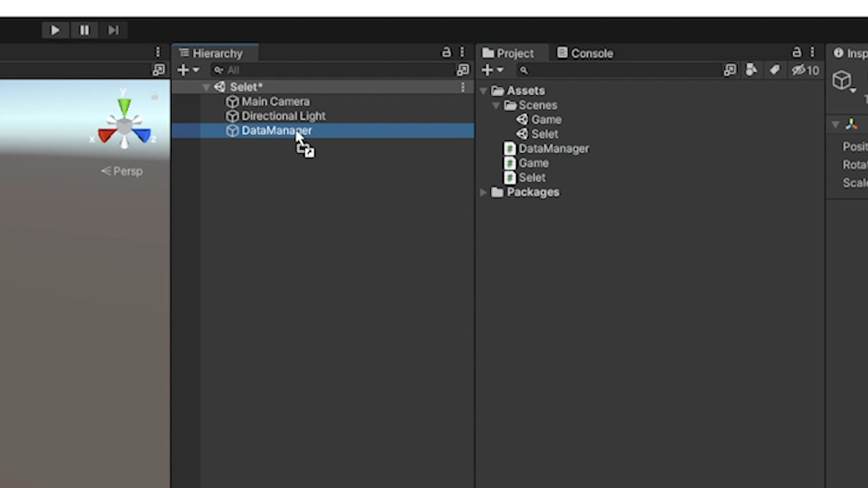Open Selet scene options kebab menu
The width and height of the screenshot is (868, 488).
point(462,87)
